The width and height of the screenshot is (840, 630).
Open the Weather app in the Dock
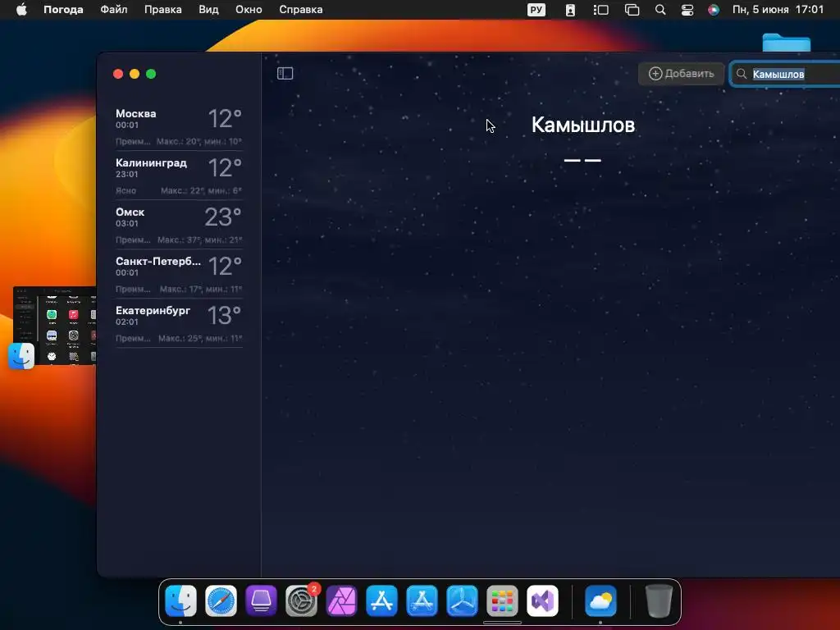point(600,600)
